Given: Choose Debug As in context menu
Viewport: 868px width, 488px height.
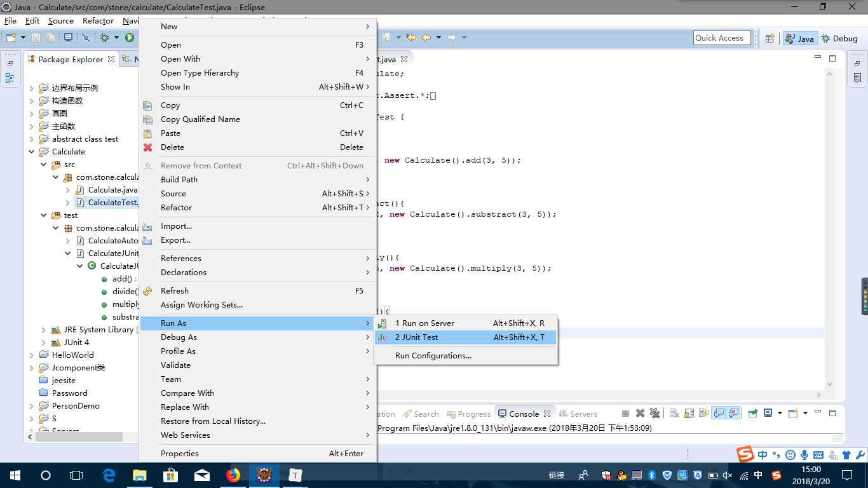Looking at the screenshot, I should (258, 337).
